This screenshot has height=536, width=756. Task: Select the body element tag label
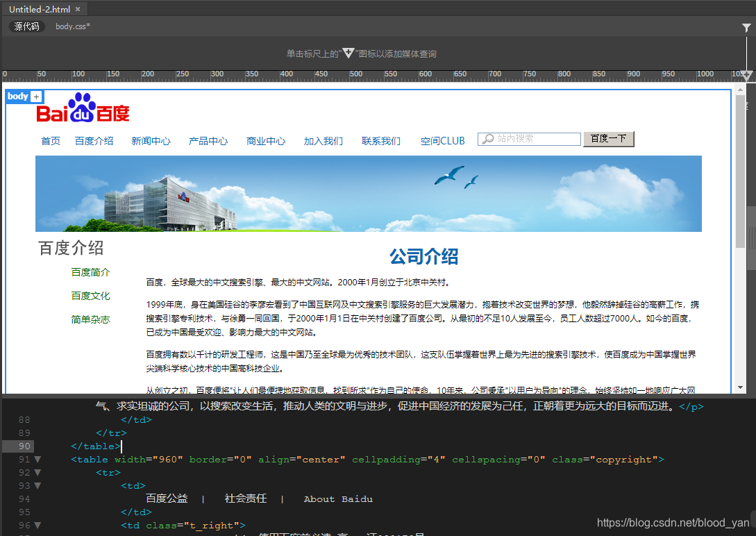(x=18, y=97)
